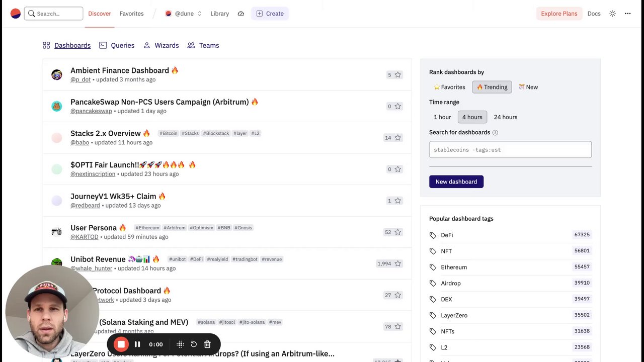Screen dimensions: 644x362
Task: Switch to the Wizards section
Action: [x=161, y=45]
